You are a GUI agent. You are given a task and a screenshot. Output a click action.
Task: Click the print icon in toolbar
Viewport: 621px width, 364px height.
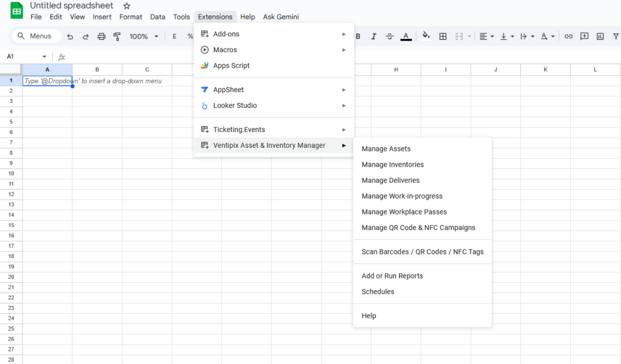click(x=101, y=36)
